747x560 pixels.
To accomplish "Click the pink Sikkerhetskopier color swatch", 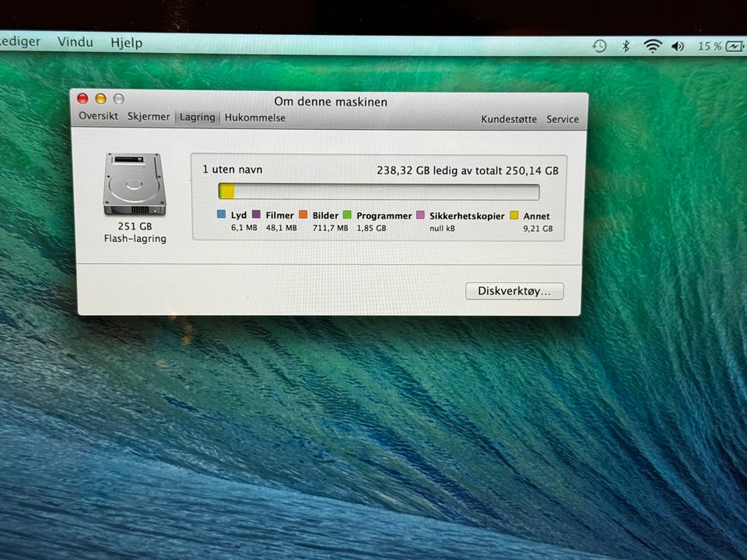I will coord(420,215).
